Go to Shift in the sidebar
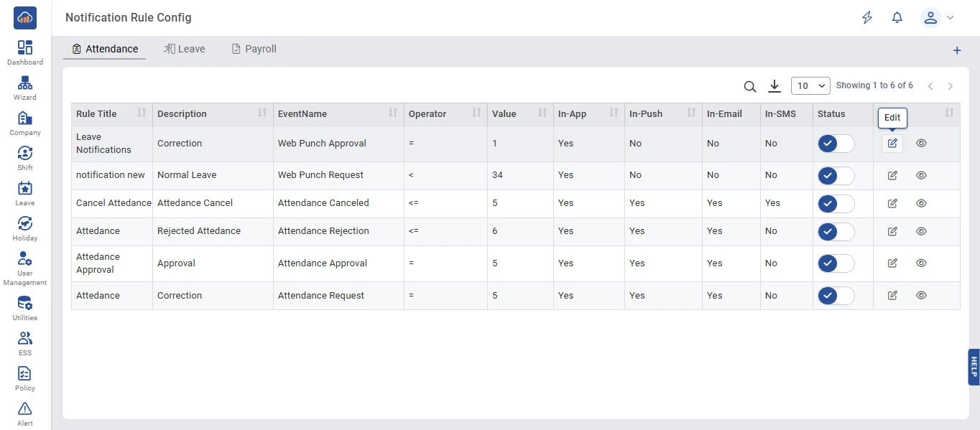Viewport: 980px width, 430px height. click(25, 158)
